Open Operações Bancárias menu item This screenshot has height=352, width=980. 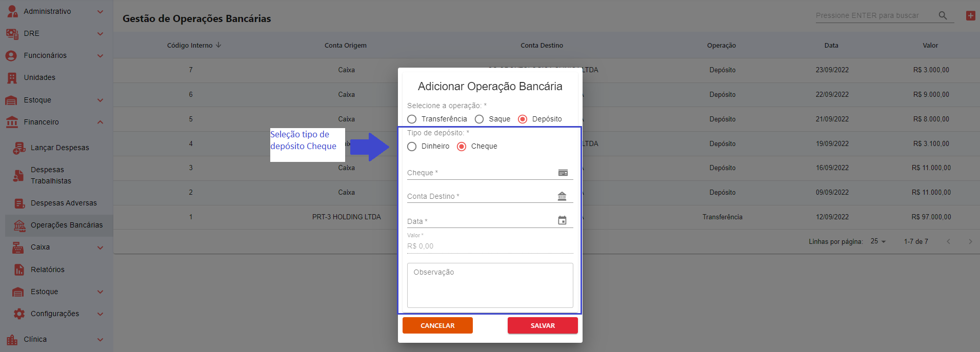tap(66, 225)
